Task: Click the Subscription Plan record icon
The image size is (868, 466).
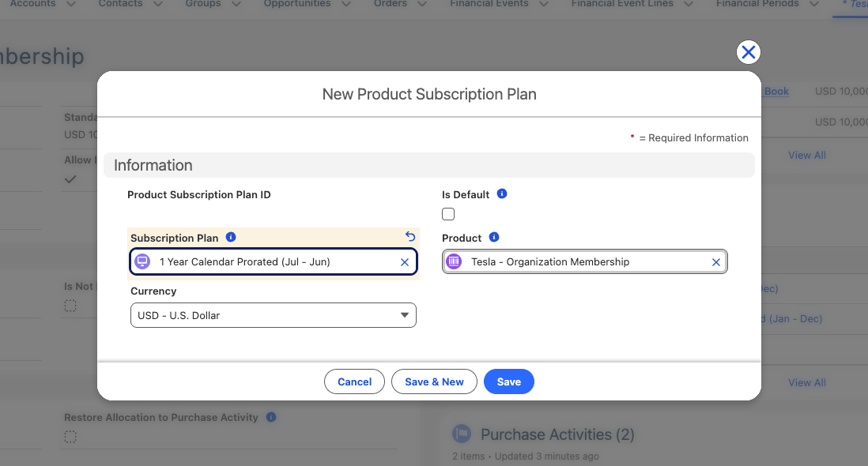Action: coord(142,261)
